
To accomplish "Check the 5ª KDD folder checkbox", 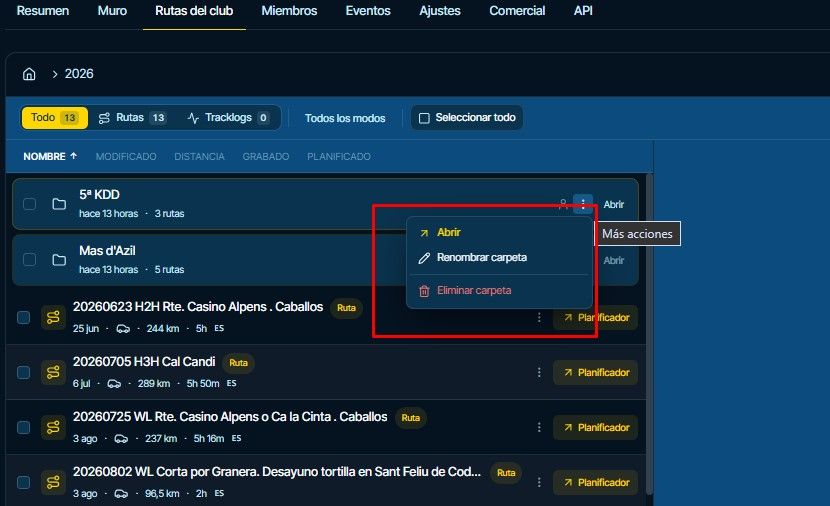I will click(x=30, y=204).
